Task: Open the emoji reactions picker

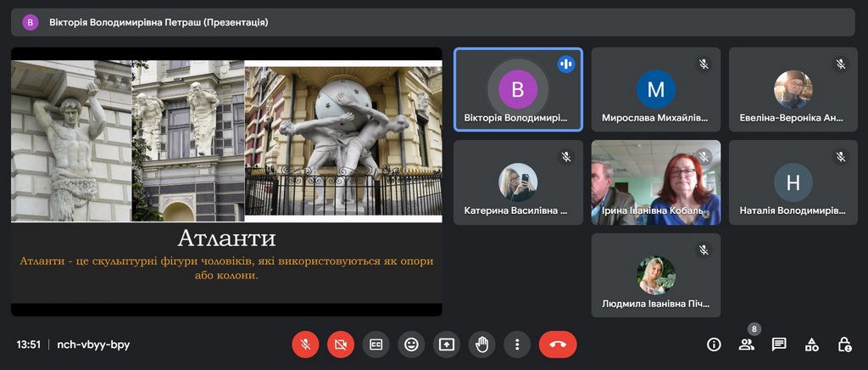Action: (x=411, y=345)
